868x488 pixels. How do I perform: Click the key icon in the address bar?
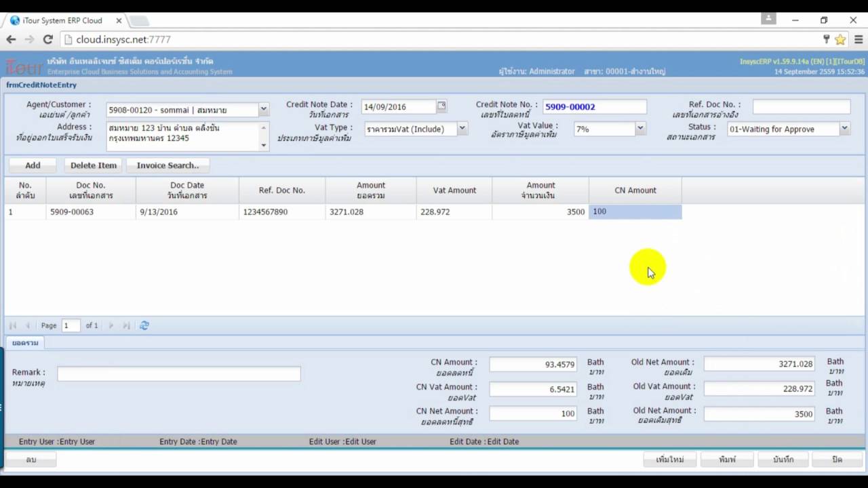click(826, 39)
